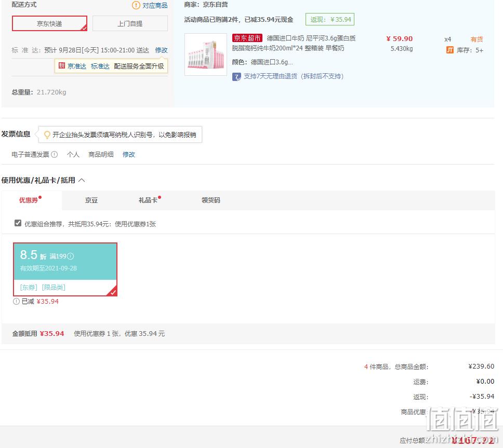Click the 有货 availability label

pyautogui.click(x=476, y=39)
